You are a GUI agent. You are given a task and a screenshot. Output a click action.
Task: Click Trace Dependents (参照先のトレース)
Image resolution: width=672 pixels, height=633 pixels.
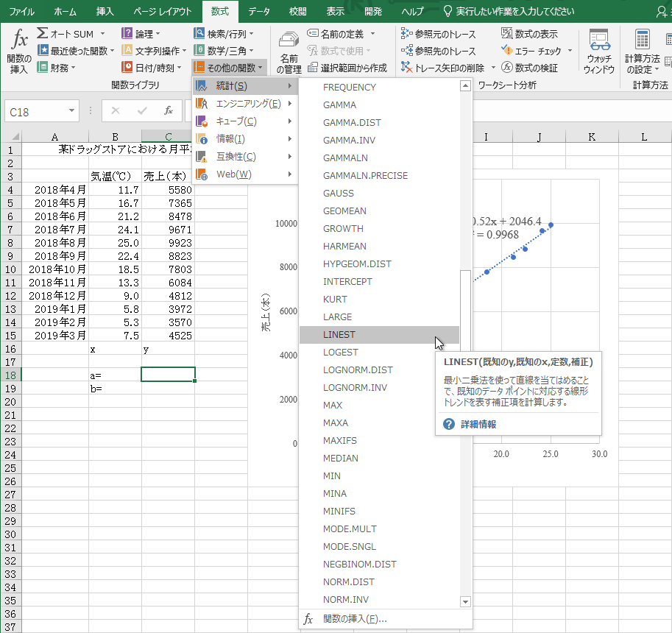click(438, 51)
